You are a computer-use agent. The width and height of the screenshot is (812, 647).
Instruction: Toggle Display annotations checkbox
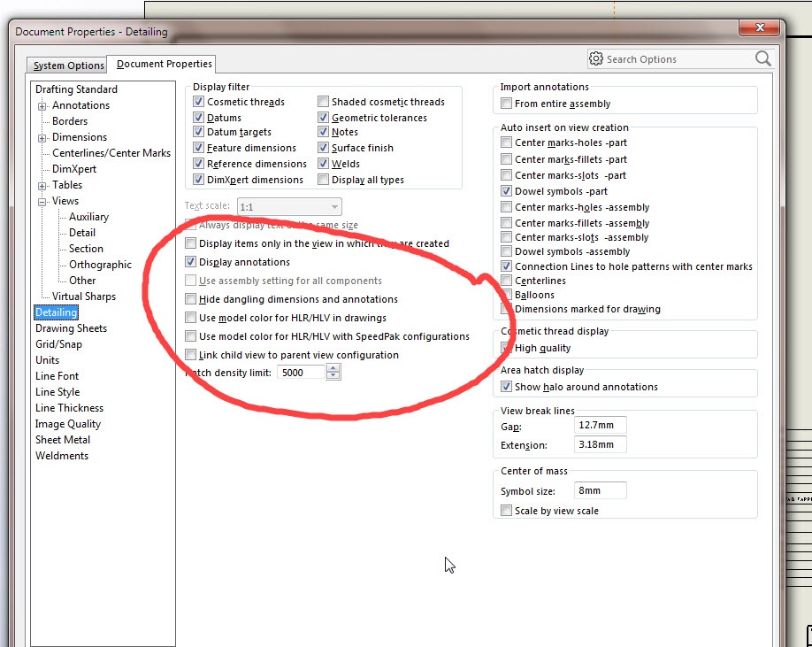(x=190, y=262)
